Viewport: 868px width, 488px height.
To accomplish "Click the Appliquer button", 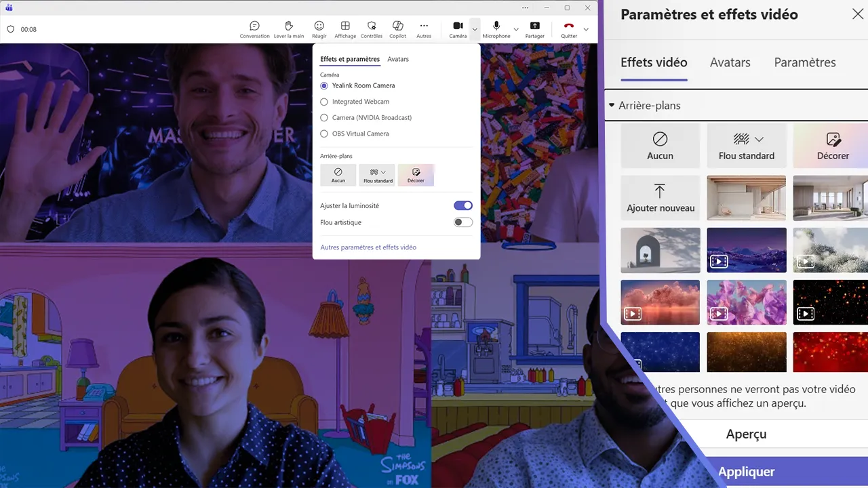I will coord(746,472).
